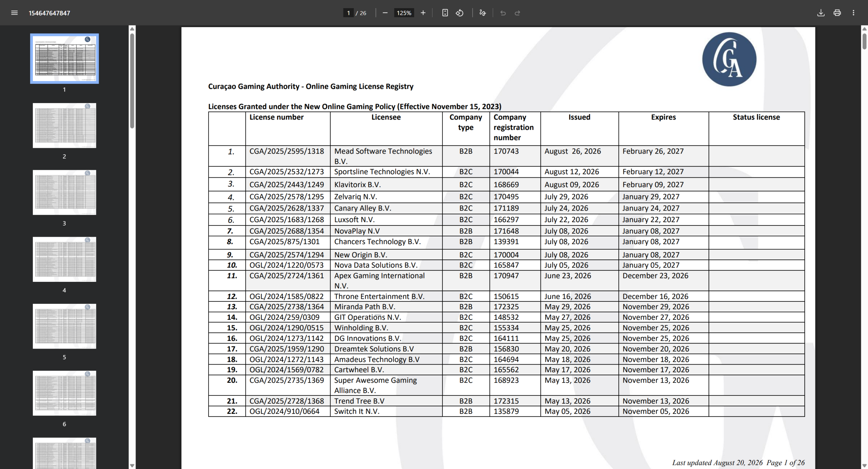The height and width of the screenshot is (469, 868).
Task: Open the page 6 thumbnail
Action: tap(64, 393)
